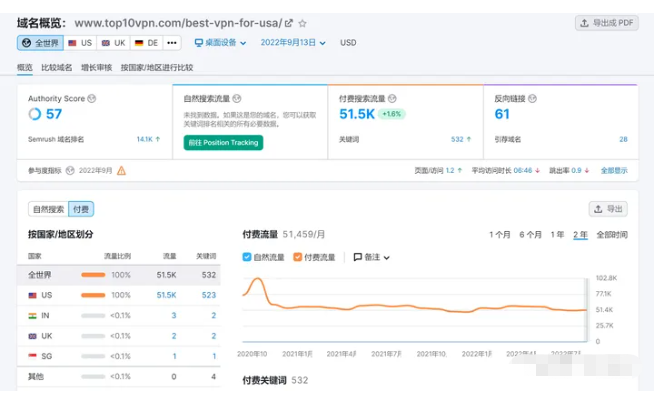Open the 桌面设备 device dropdown
The image size is (661, 396).
(220, 43)
